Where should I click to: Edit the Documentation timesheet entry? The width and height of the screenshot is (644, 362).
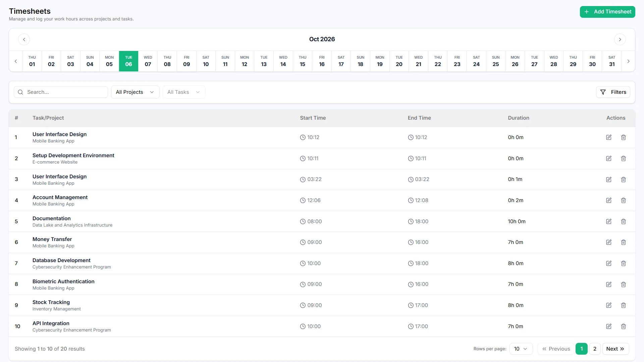click(x=609, y=222)
